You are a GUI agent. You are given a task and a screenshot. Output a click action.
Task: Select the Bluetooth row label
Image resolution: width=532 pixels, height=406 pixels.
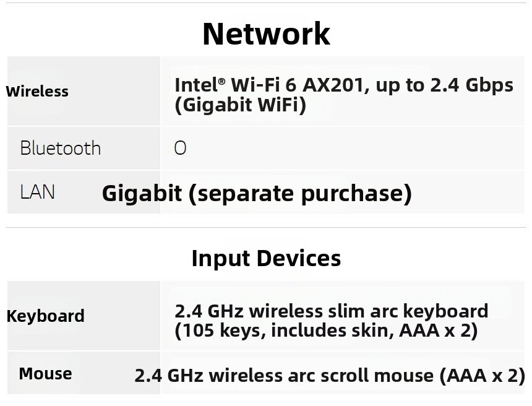click(61, 149)
